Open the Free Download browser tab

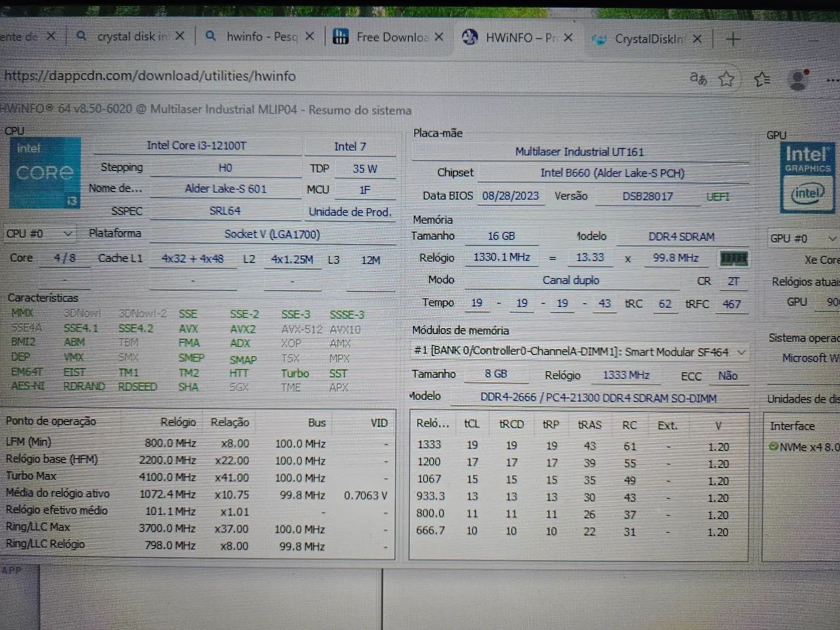point(388,37)
